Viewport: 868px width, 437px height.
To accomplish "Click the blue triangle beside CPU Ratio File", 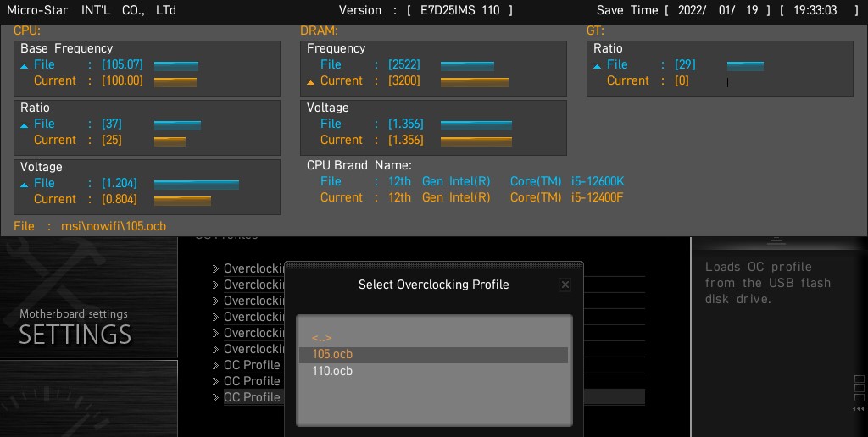I will coord(25,125).
